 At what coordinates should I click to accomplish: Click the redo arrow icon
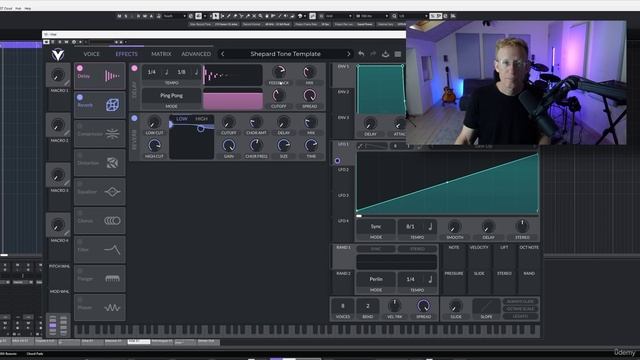coord(373,54)
